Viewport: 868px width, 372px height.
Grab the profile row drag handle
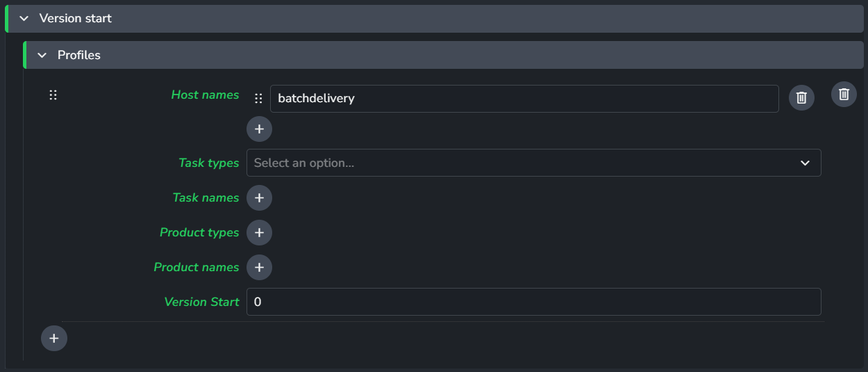(x=53, y=95)
